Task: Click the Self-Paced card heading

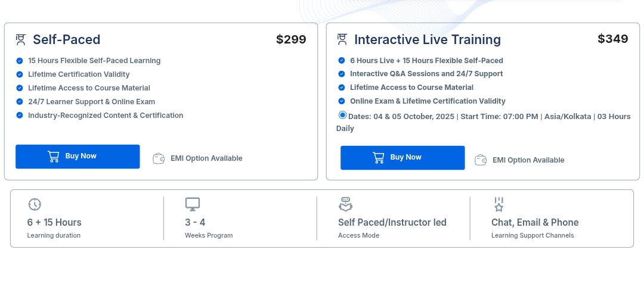Action: [66, 40]
